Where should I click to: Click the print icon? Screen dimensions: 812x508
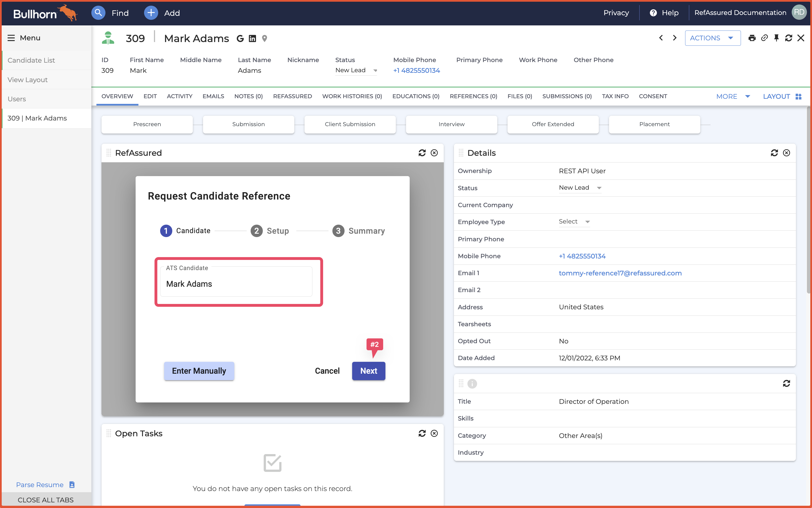[x=752, y=38]
